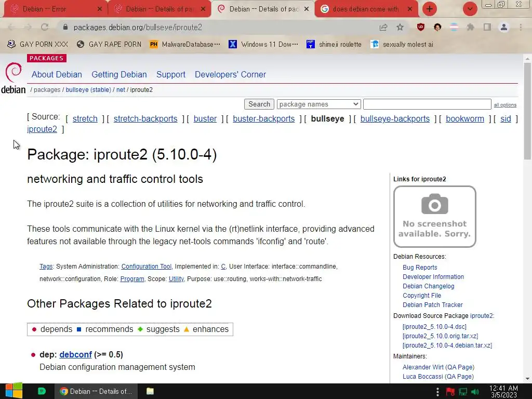
Task: Click the 'No screenshot available' thumbnail
Action: (x=435, y=217)
